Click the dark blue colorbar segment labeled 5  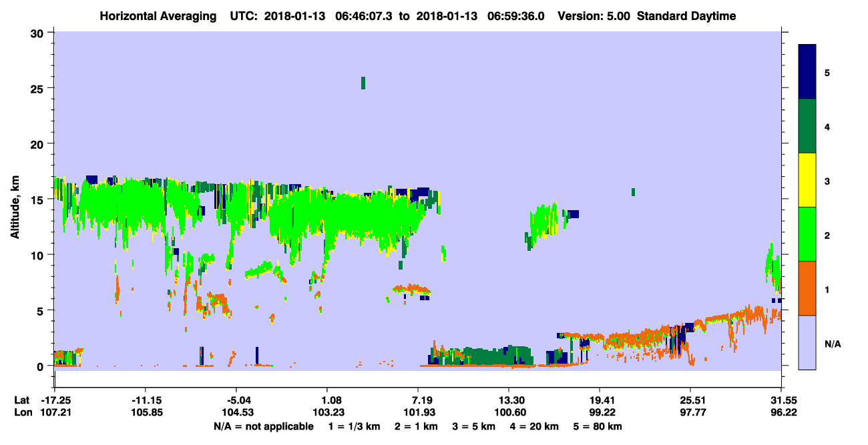point(807,72)
